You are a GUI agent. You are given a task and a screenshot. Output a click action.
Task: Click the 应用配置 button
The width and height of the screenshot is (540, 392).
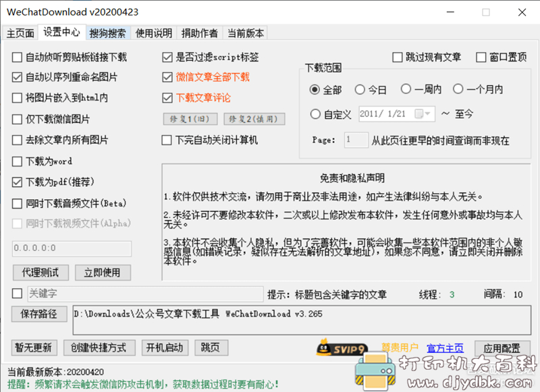tap(502, 348)
